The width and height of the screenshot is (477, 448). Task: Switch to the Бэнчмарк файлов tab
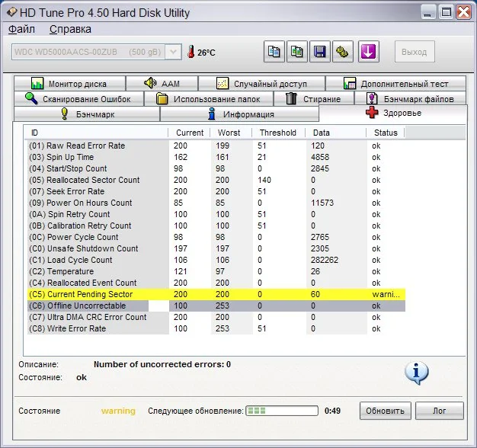(411, 98)
